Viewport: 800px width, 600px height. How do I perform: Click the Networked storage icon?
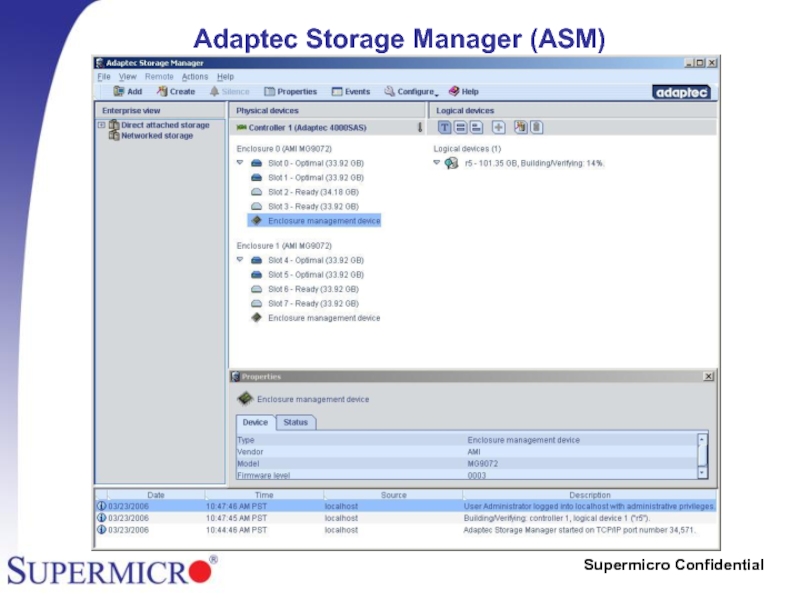[114, 135]
